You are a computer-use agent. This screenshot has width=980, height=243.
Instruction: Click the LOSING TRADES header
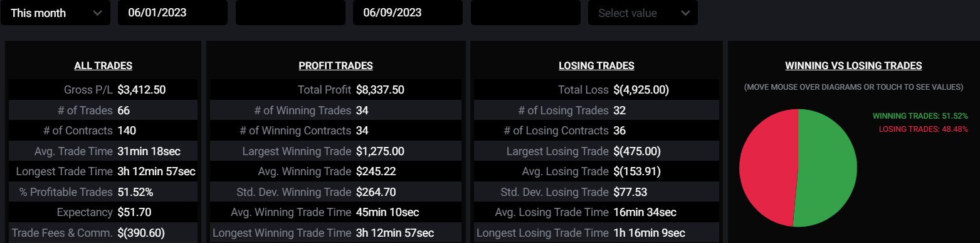[x=596, y=65]
